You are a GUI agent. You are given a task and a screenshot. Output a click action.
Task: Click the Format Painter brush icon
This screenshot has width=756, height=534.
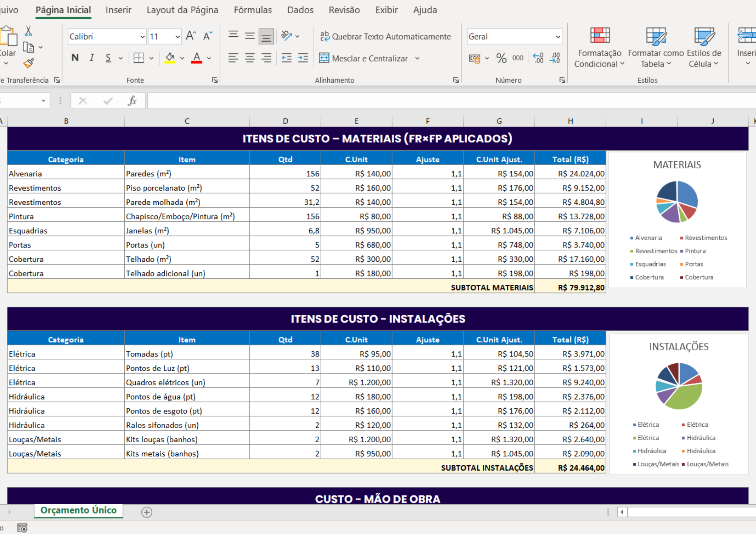(x=29, y=63)
